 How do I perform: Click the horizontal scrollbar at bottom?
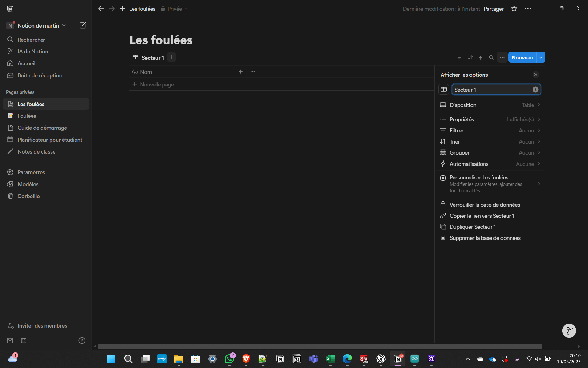coord(320,346)
